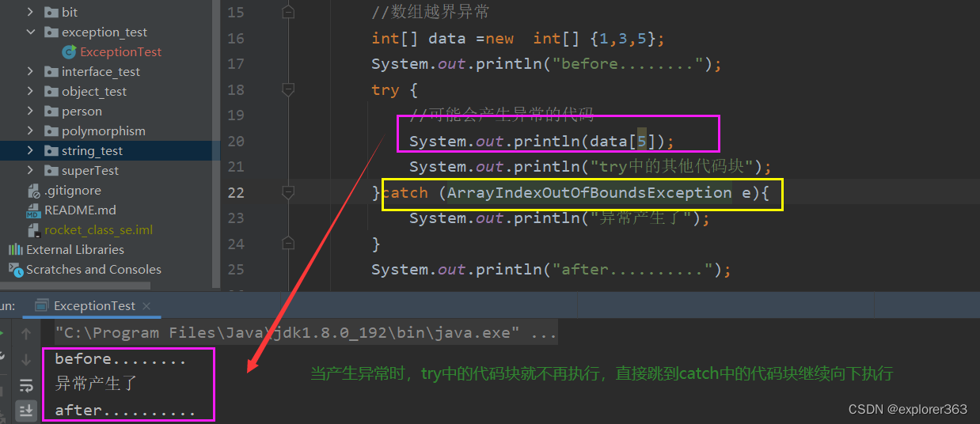The width and height of the screenshot is (980, 424).
Task: Collapse the exception_test package
Action: point(30,32)
